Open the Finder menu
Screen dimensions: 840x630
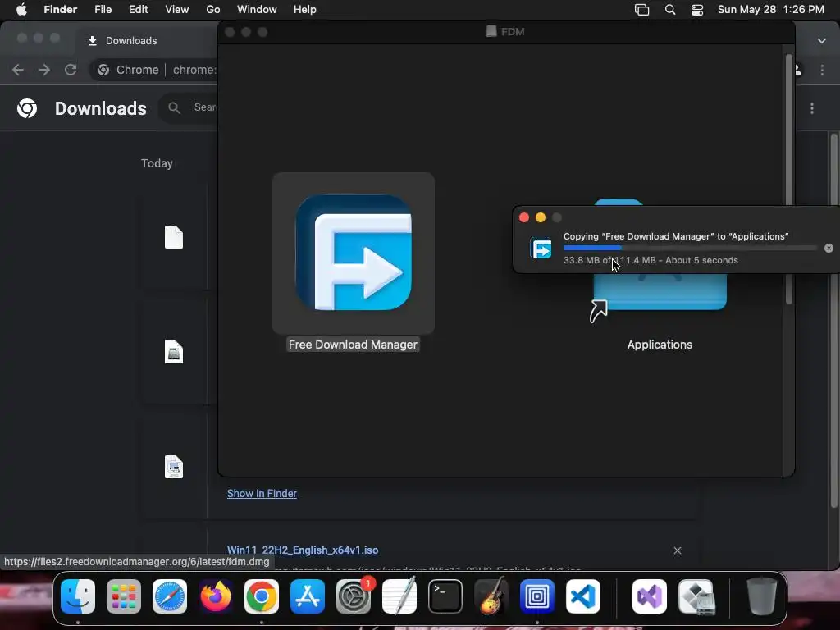coord(60,10)
